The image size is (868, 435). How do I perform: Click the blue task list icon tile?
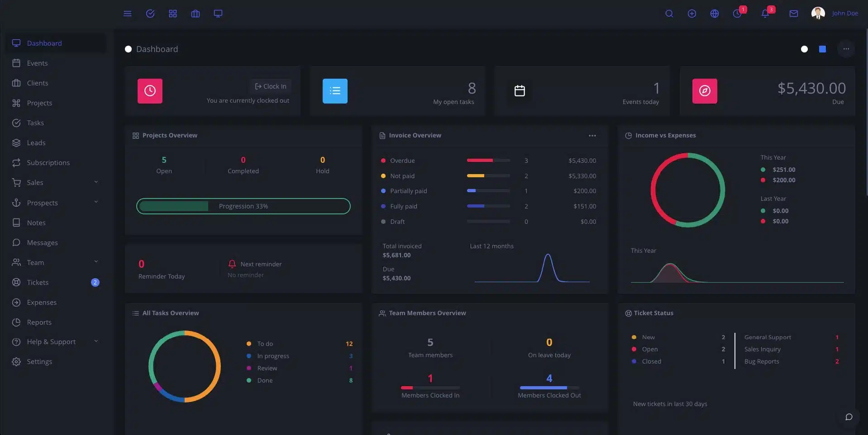point(335,91)
